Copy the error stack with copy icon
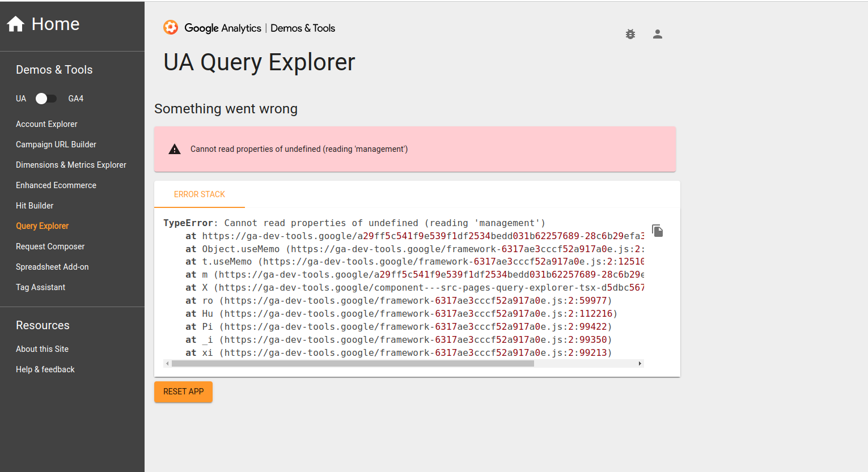 pyautogui.click(x=658, y=231)
